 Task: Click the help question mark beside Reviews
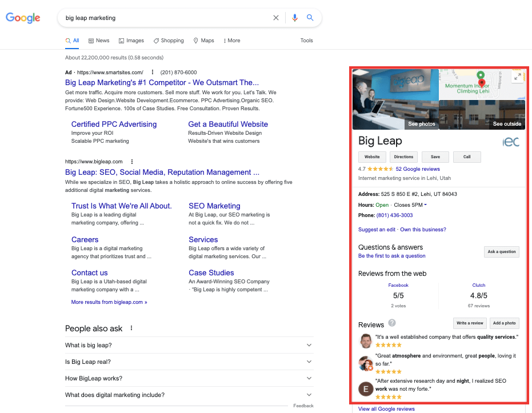pos(392,323)
